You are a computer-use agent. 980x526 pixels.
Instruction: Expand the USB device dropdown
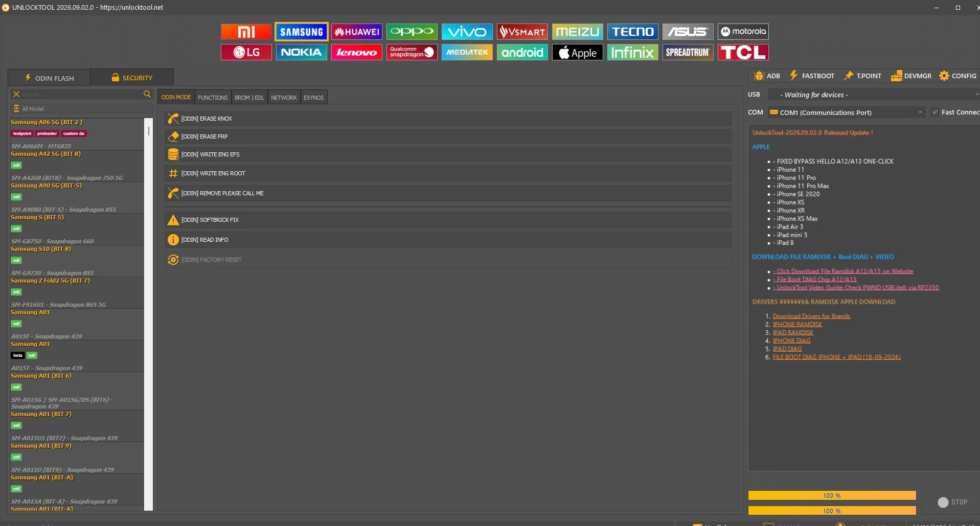pos(874,95)
